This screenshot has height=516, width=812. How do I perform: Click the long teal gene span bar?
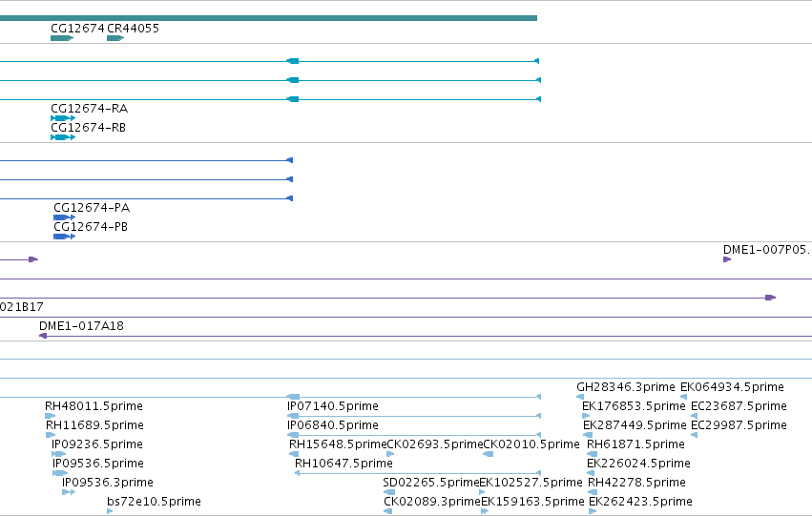point(268,18)
